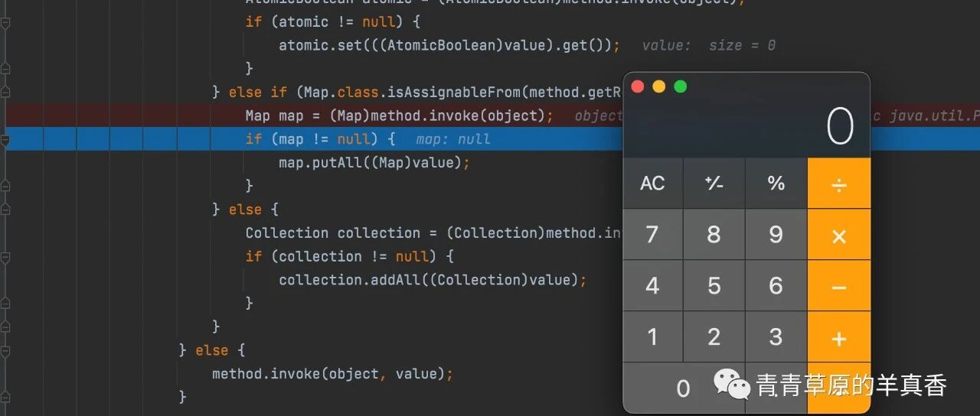Click the number 1 calculator key

click(652, 337)
